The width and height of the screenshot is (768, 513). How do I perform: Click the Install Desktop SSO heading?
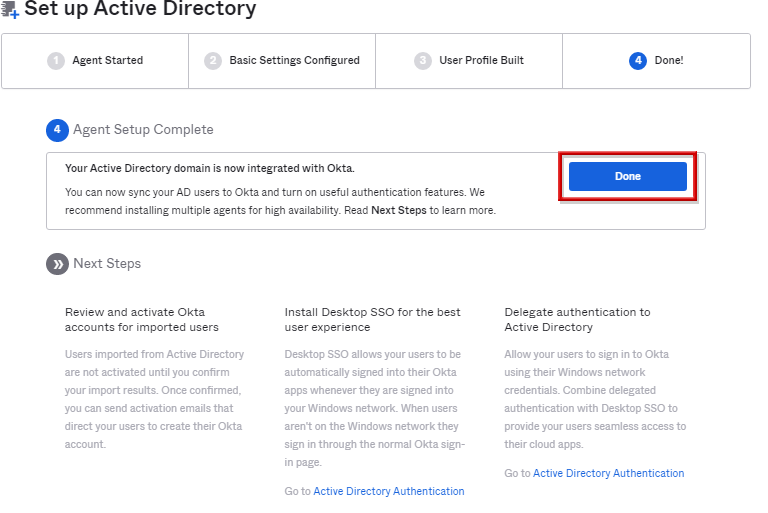click(372, 319)
